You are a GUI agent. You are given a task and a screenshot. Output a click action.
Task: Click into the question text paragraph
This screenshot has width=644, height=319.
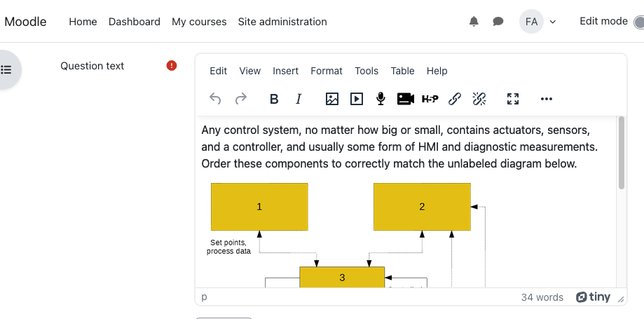tap(399, 147)
